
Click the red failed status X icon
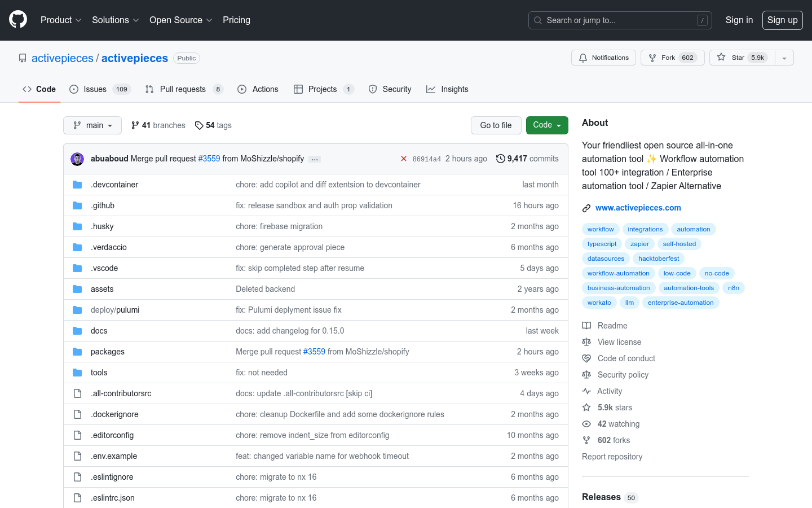pyautogui.click(x=404, y=159)
